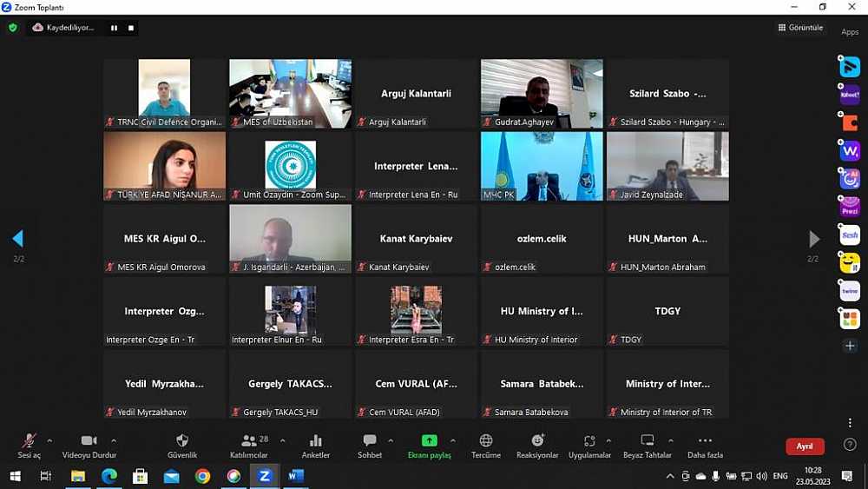
Task: Open Reaksiyonlar emoji reactions
Action: [537, 441]
